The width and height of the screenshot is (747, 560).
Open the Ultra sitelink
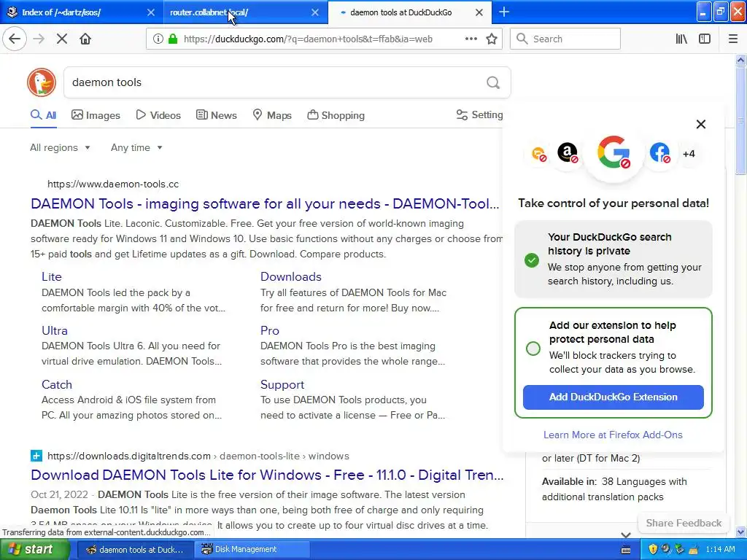54,330
